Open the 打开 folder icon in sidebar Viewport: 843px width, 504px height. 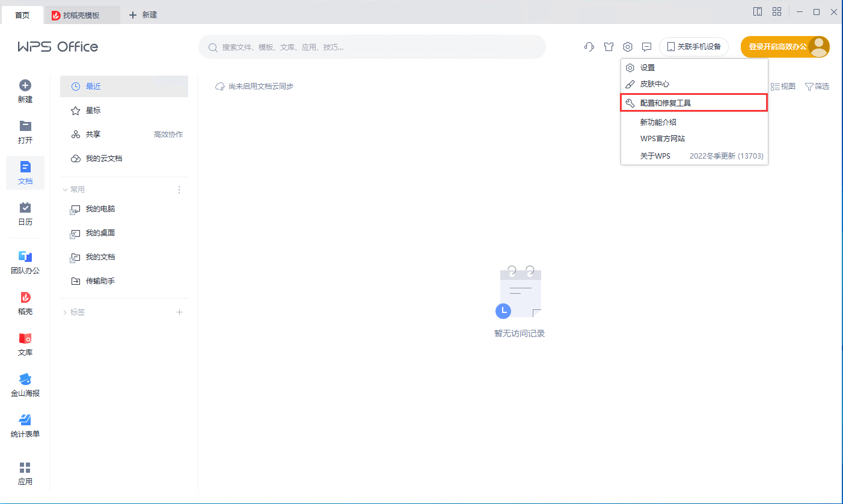(x=25, y=126)
